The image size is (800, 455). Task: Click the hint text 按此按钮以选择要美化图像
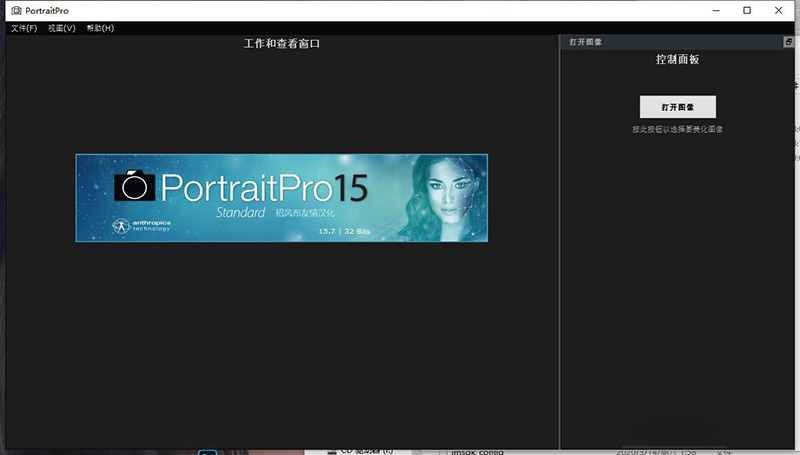point(677,130)
